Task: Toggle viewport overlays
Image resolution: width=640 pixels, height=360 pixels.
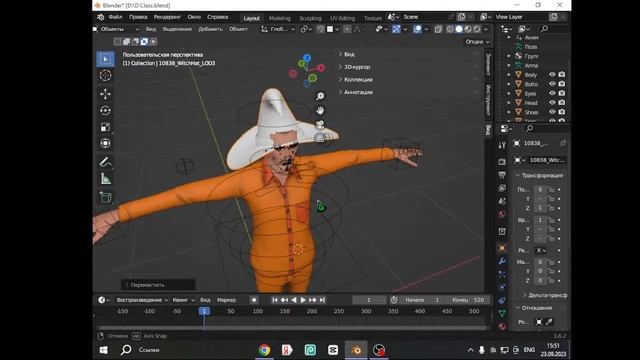Action: pyautogui.click(x=417, y=29)
